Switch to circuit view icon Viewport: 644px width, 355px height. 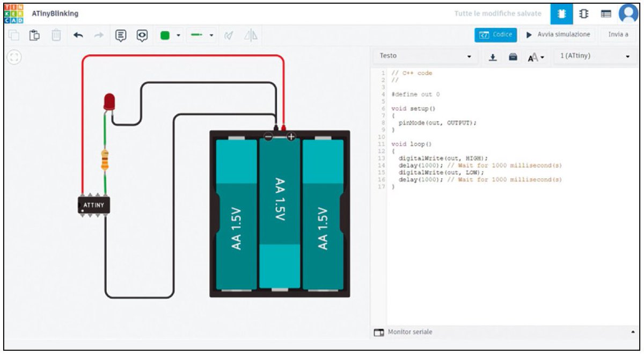(x=561, y=14)
